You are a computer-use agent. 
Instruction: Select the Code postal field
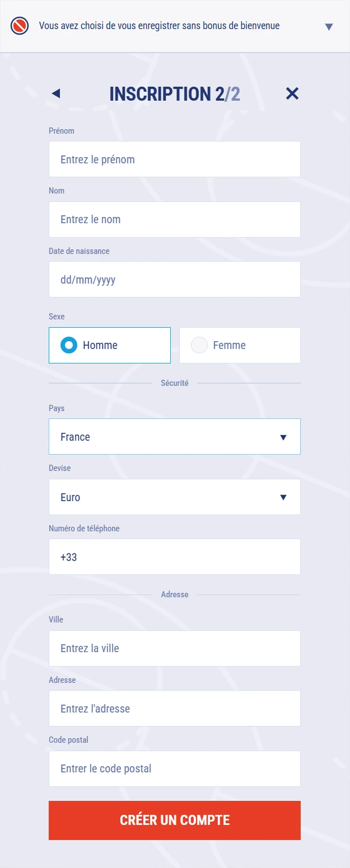coord(174,768)
